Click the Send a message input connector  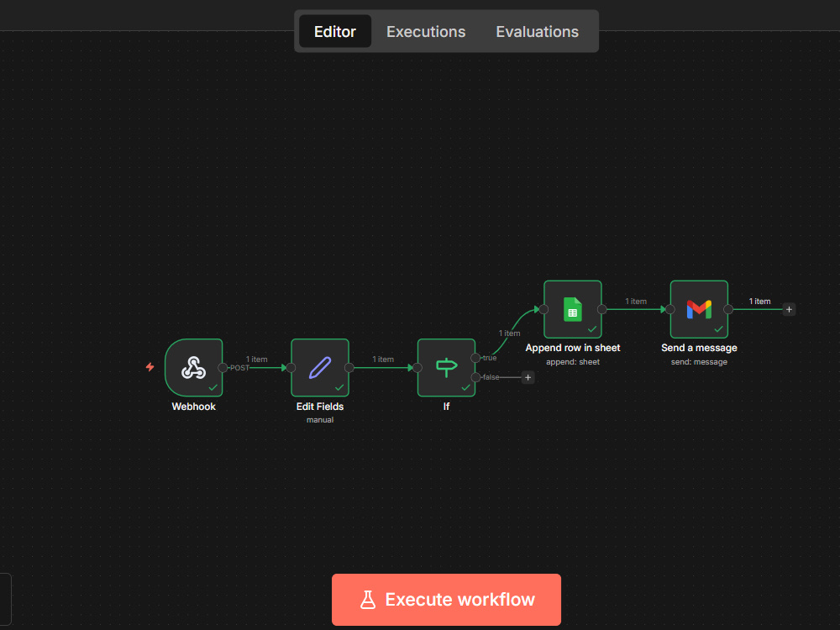670,309
